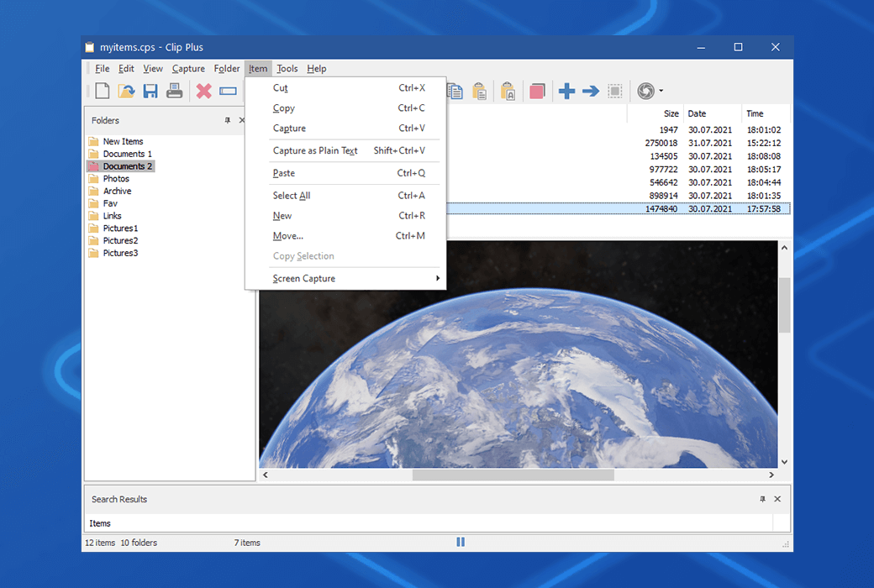Open the screen capture icon dropdown arrow

coord(661,91)
